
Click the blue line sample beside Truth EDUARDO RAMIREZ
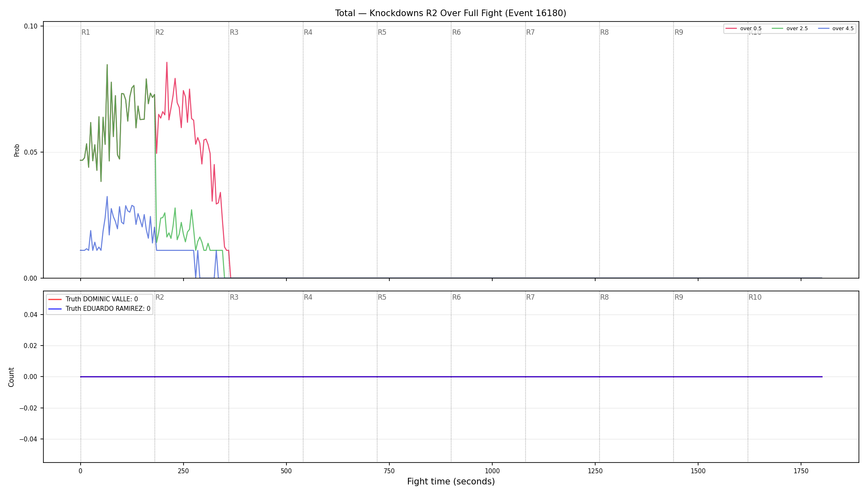click(x=55, y=309)
